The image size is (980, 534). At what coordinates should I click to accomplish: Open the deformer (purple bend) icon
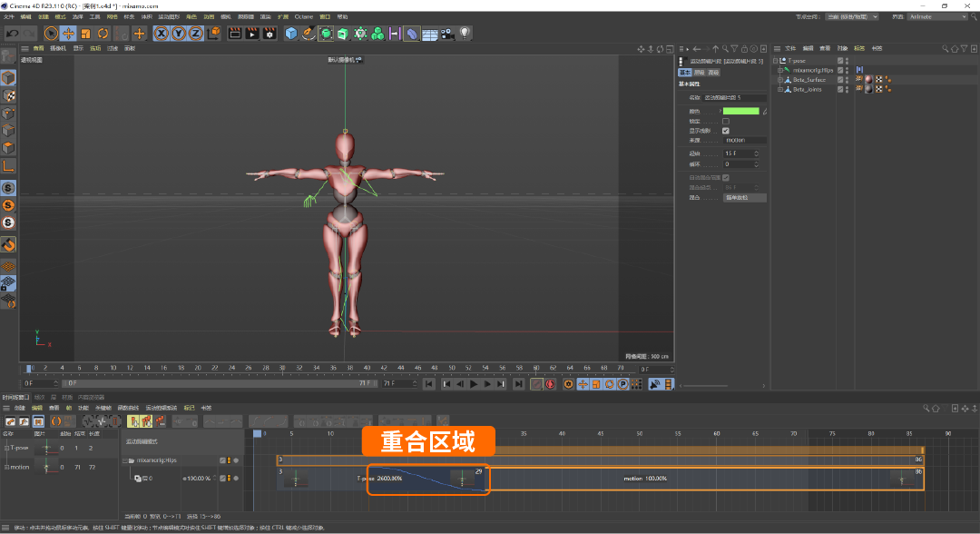[x=412, y=33]
